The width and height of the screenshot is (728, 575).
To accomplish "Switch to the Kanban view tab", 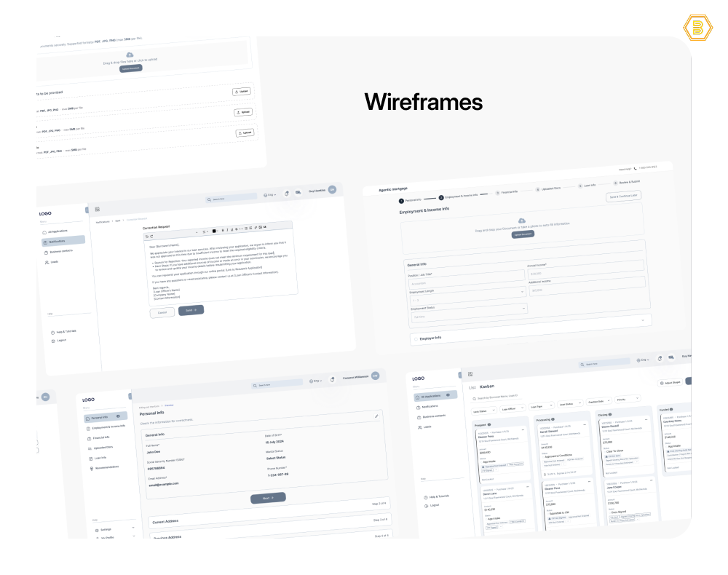I will pyautogui.click(x=486, y=386).
